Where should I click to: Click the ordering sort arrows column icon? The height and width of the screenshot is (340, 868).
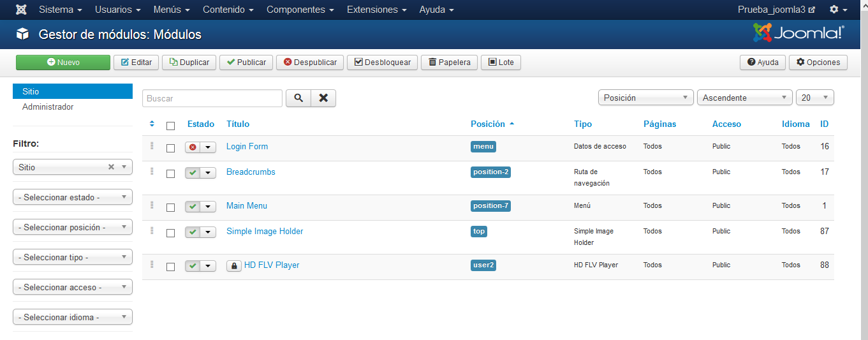152,124
